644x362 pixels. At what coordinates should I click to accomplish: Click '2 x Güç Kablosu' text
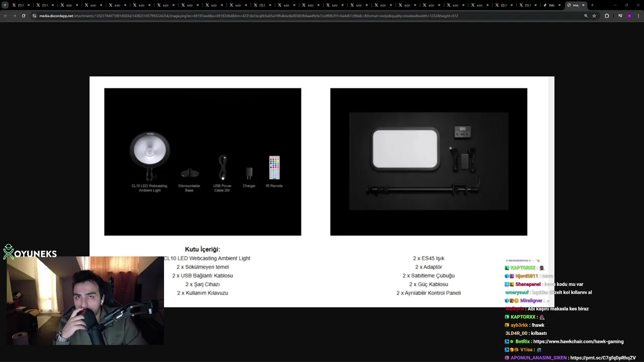pyautogui.click(x=429, y=284)
